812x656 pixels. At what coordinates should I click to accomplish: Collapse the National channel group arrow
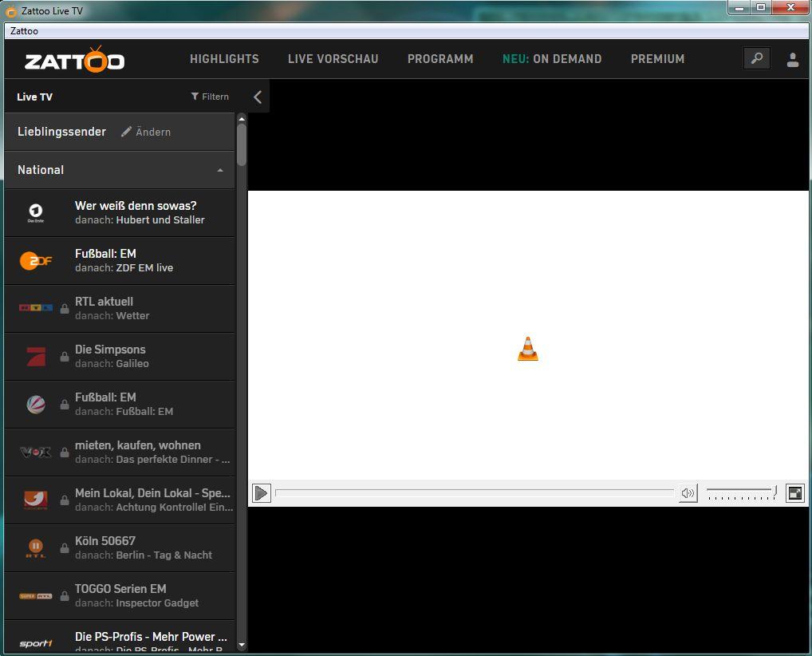(x=220, y=170)
